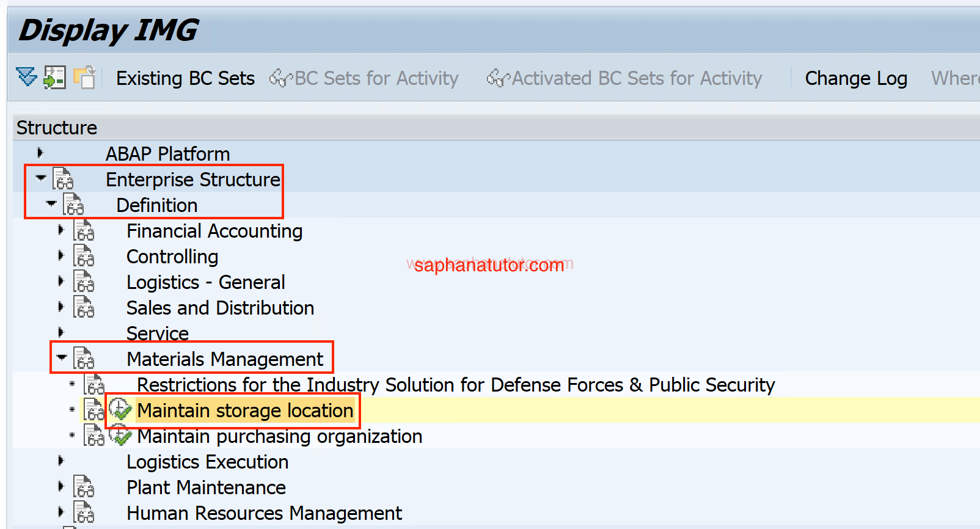Expand the Plant Maintenance node
Image resolution: width=980 pixels, height=529 pixels.
click(60, 486)
